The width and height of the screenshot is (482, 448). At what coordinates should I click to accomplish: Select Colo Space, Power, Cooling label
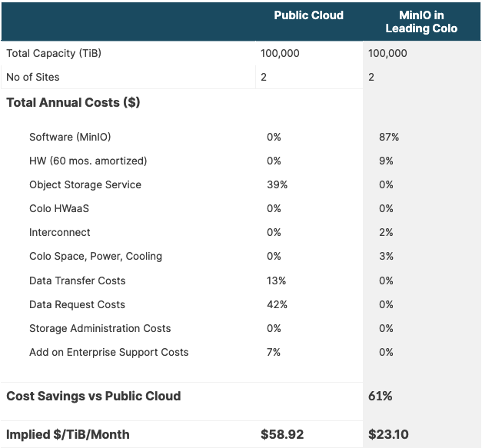coord(95,256)
